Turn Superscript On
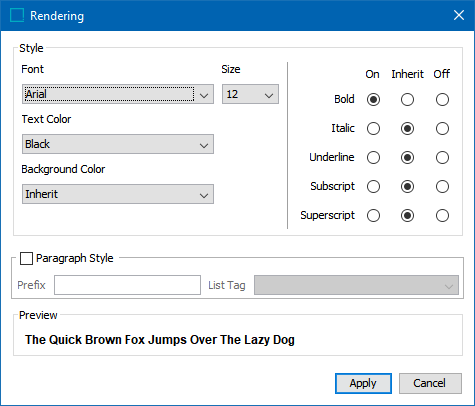Viewport: 475px width, 406px height. (x=373, y=215)
